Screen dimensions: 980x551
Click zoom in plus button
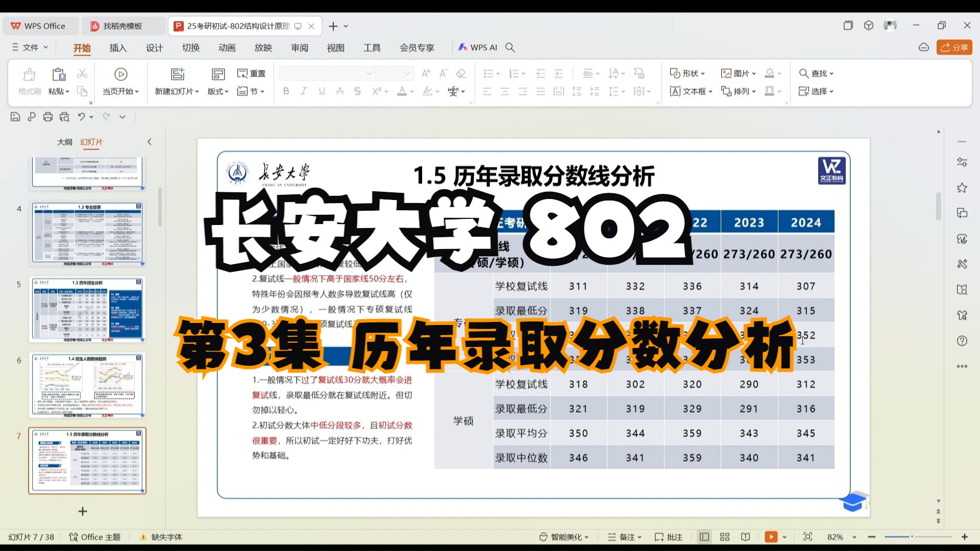965,537
